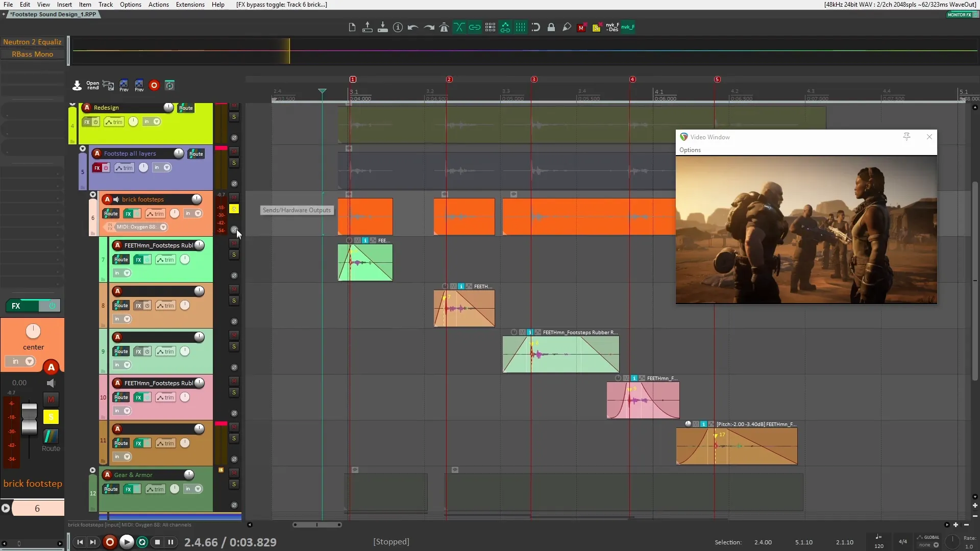
Task: Click the Open rend button
Action: click(x=93, y=86)
